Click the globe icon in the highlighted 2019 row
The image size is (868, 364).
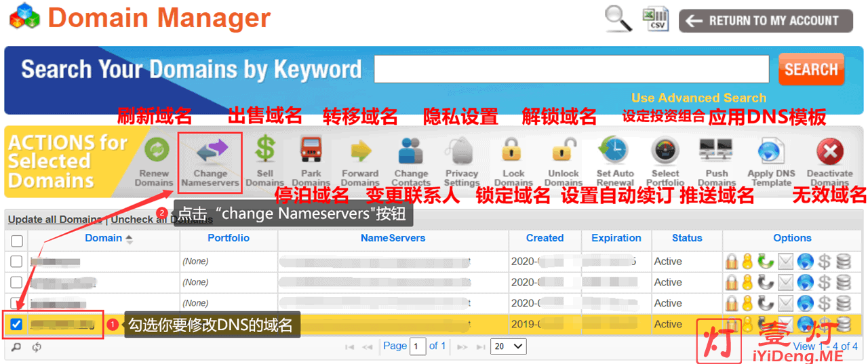(x=805, y=324)
